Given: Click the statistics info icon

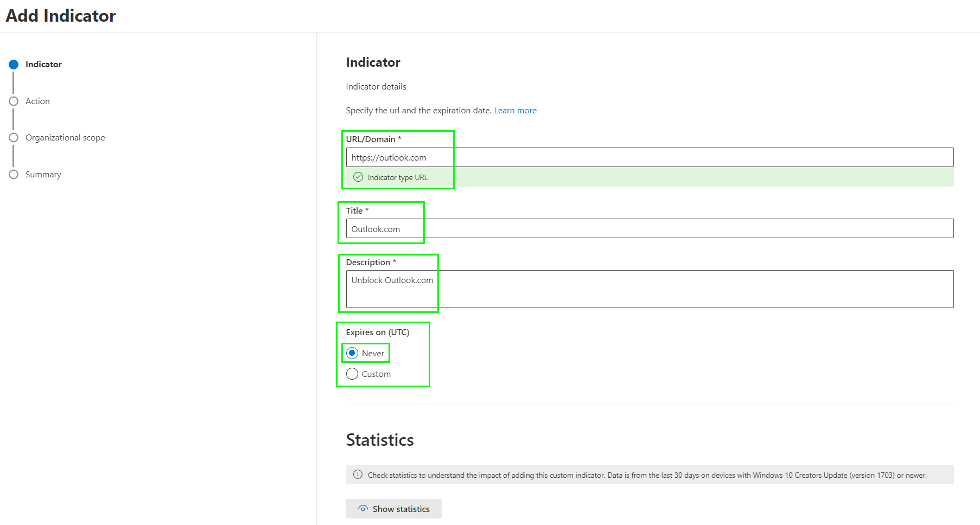Looking at the screenshot, I should [358, 475].
